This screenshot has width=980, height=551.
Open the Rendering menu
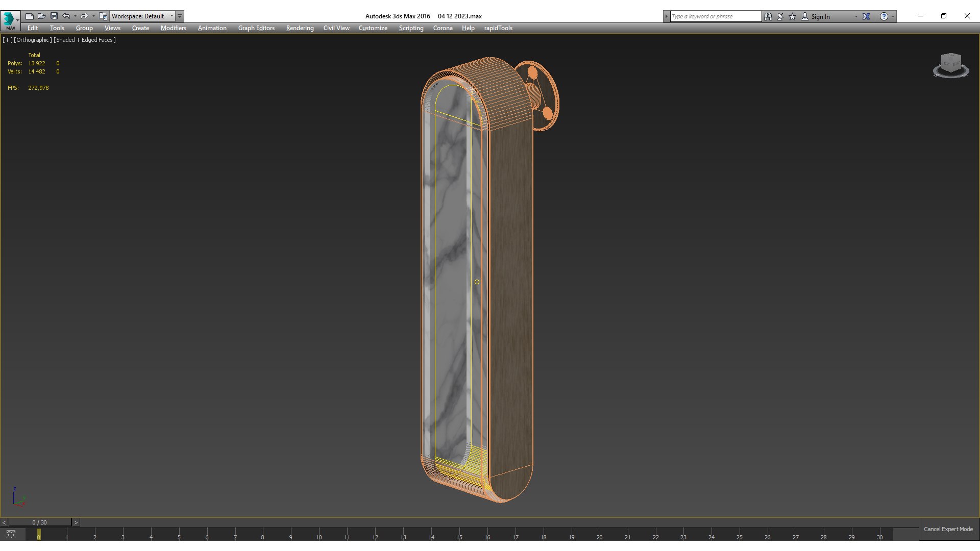click(x=300, y=28)
